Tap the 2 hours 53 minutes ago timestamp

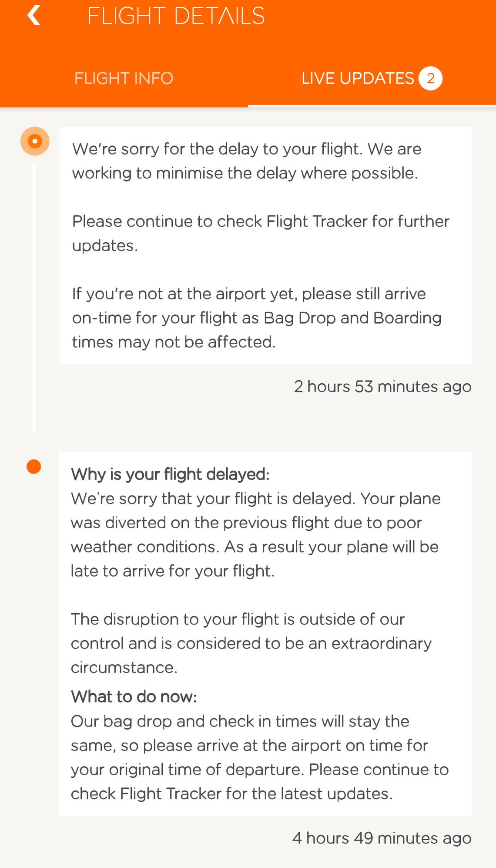tap(382, 387)
